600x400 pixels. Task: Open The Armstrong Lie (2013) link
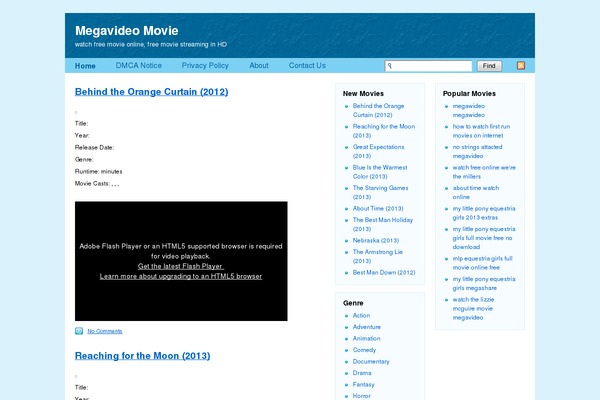(378, 256)
